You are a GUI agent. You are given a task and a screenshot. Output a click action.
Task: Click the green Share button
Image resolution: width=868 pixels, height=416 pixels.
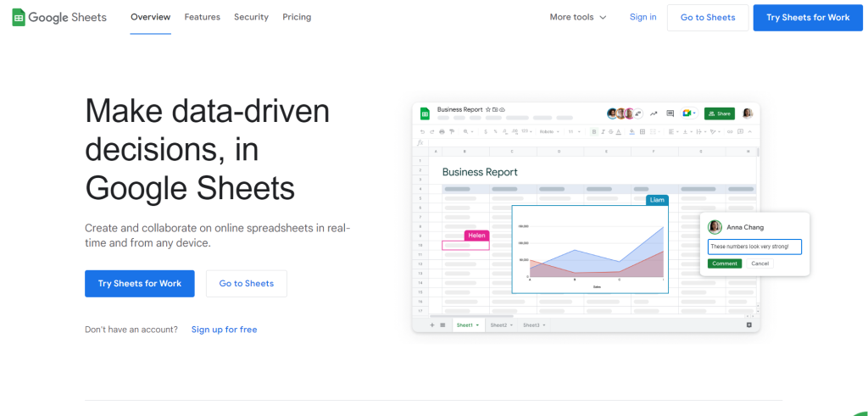(x=720, y=114)
